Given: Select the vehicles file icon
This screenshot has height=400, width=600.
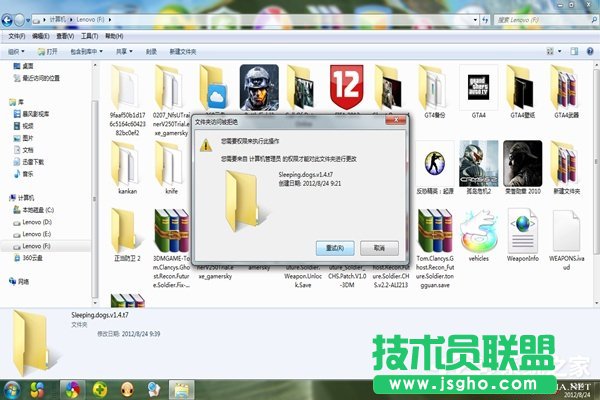Looking at the screenshot, I should (476, 230).
